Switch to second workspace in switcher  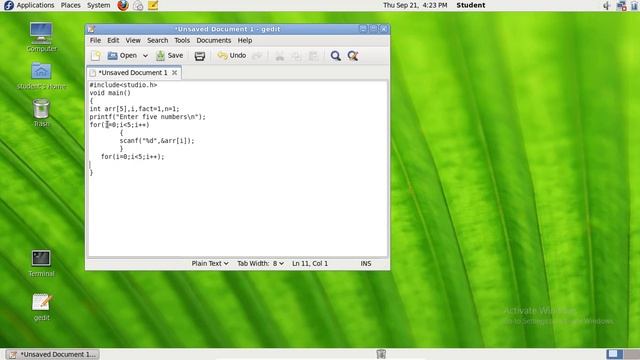(x=631, y=354)
